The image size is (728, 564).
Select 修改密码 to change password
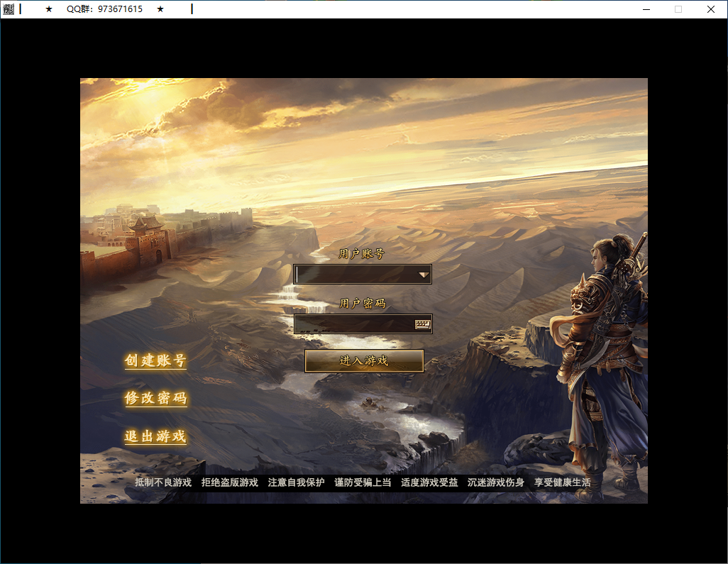coord(155,398)
